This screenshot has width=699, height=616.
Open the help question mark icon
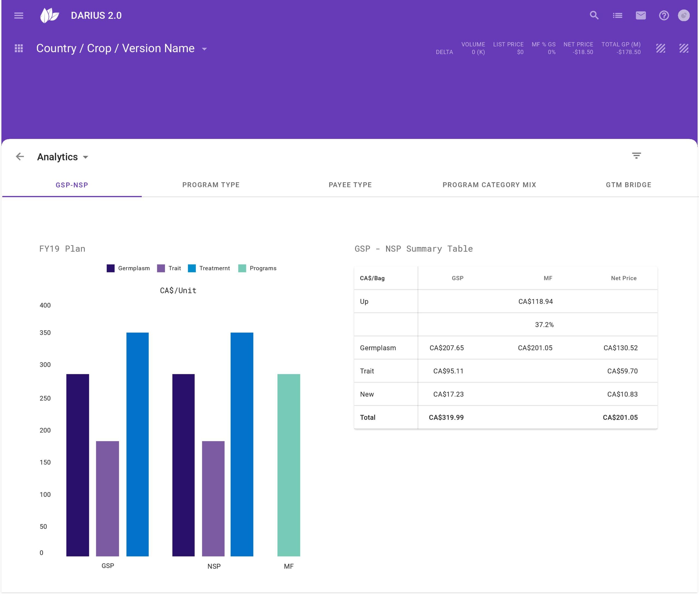pos(664,15)
